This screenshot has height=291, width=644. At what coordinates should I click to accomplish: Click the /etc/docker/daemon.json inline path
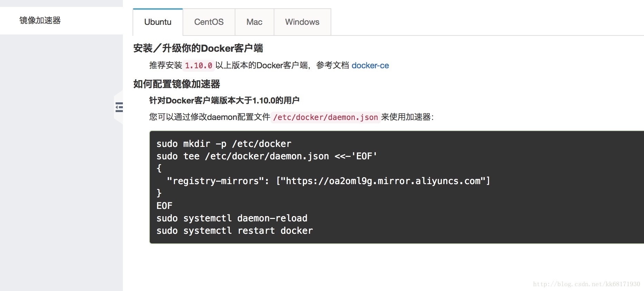tap(325, 118)
